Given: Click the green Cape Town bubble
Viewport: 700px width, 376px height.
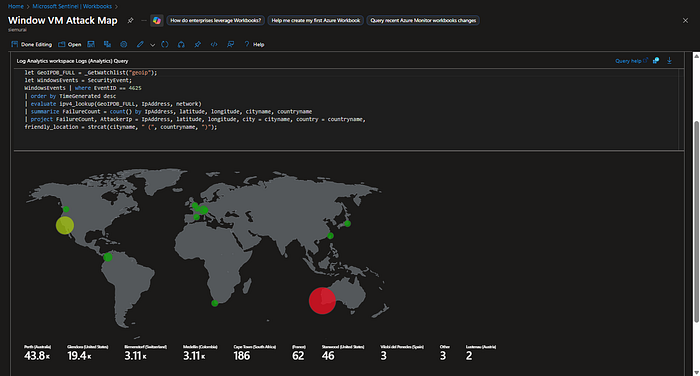Looking at the screenshot, I should (x=215, y=303).
